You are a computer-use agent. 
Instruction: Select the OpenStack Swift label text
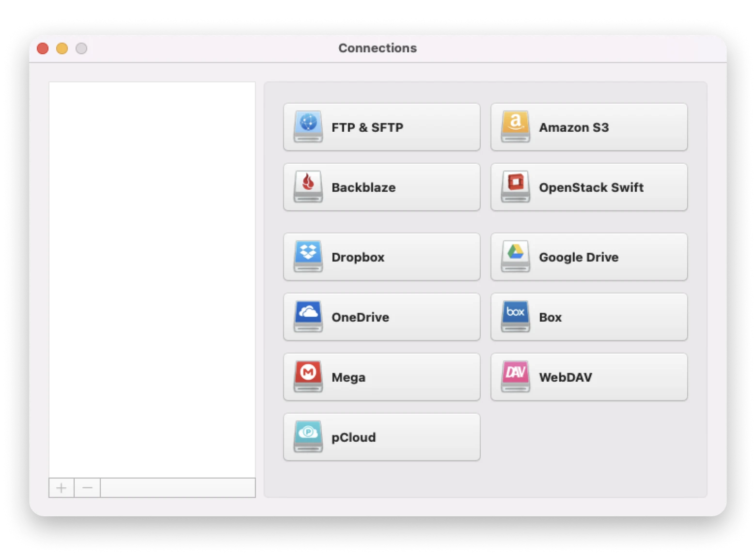click(591, 187)
